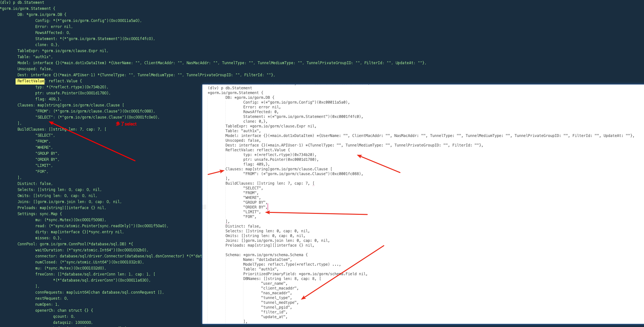This screenshot has width=644, height=327.
Task: Select the waitDuration atomic.Int64 line
Action: 92,250
